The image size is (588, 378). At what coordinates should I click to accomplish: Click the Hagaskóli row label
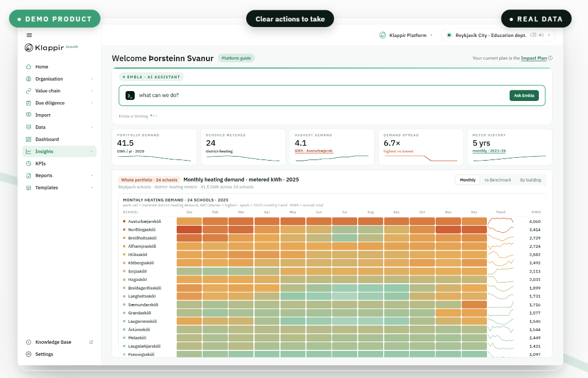(x=137, y=279)
